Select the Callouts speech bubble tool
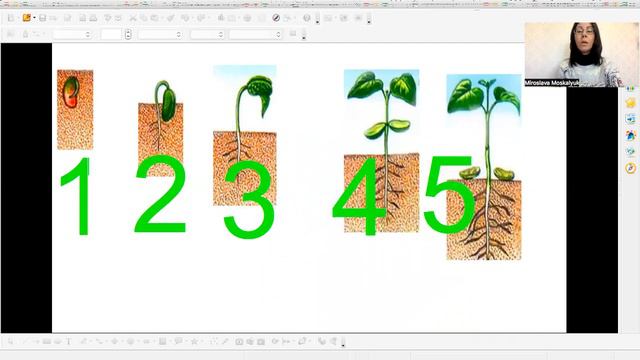 point(178,341)
